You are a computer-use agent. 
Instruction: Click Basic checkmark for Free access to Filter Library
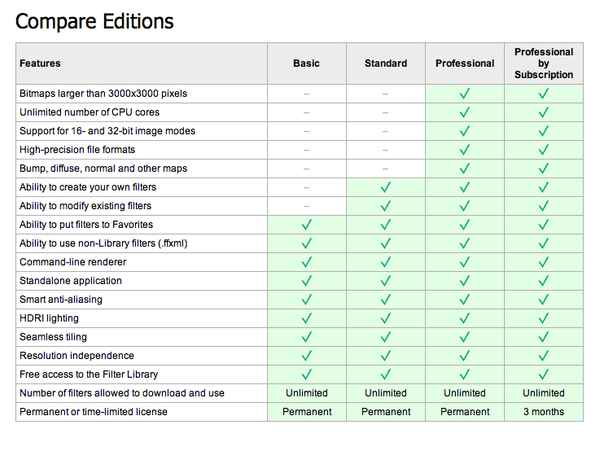(307, 374)
